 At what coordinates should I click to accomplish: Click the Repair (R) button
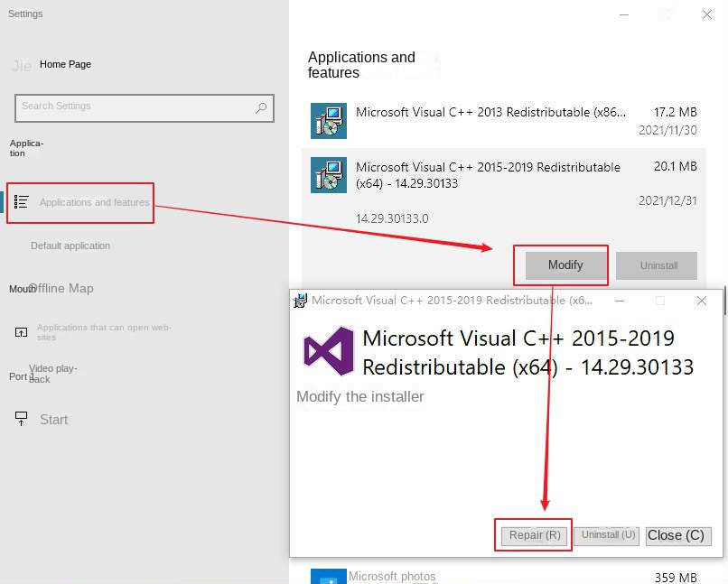[x=534, y=535]
